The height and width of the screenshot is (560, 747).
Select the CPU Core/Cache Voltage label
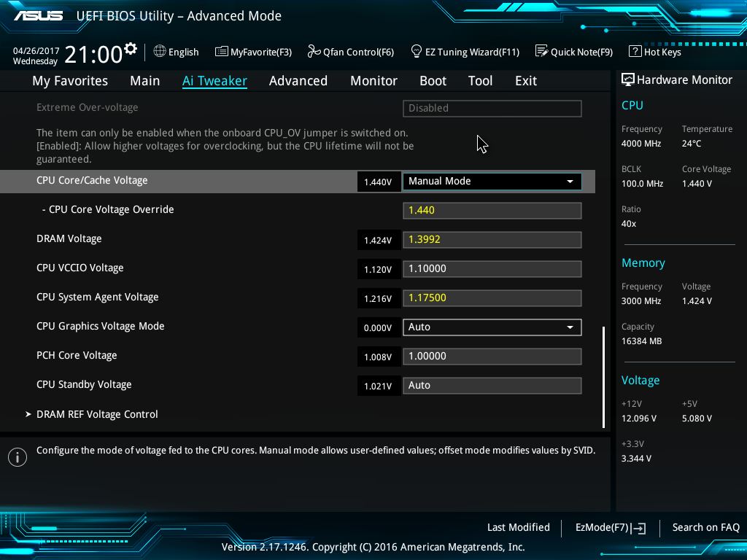[92, 181]
